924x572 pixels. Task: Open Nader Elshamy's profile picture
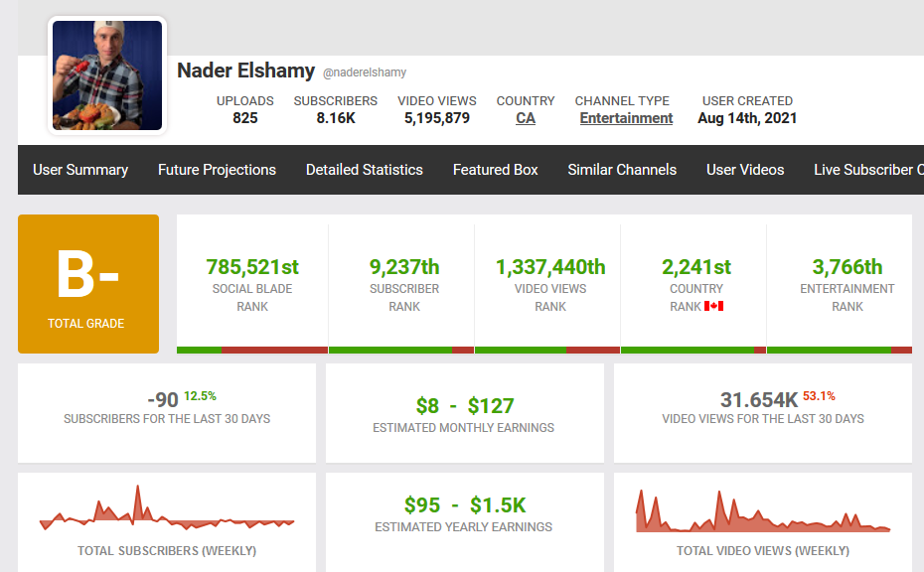pyautogui.click(x=107, y=75)
